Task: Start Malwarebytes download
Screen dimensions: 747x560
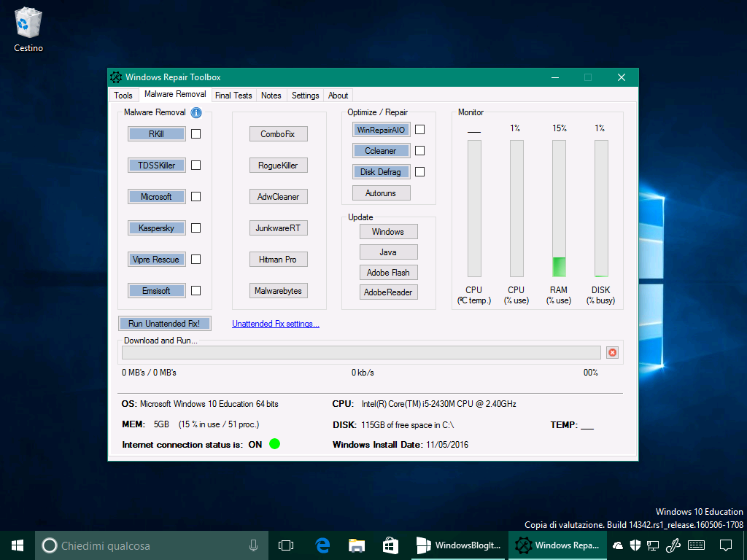Action: pyautogui.click(x=278, y=290)
